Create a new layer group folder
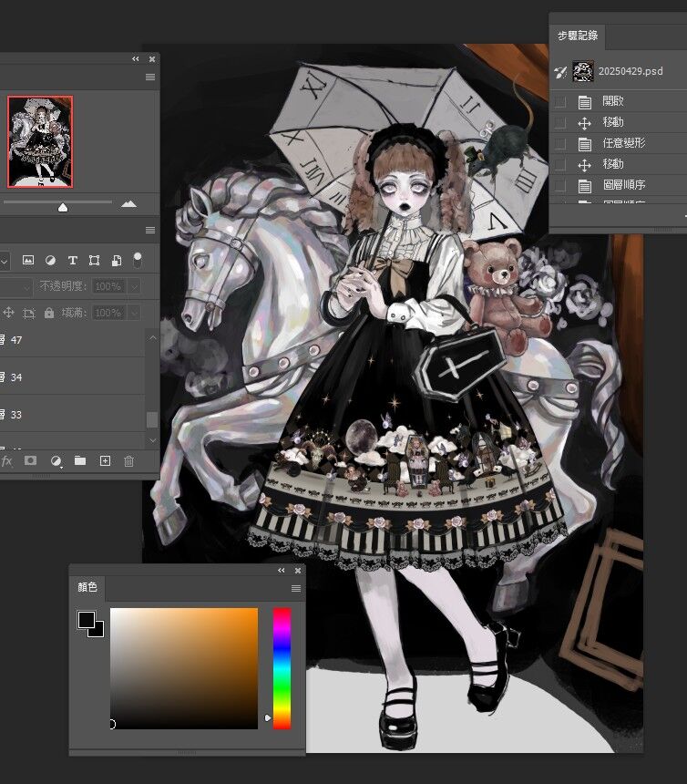The width and height of the screenshot is (687, 784). click(x=80, y=460)
